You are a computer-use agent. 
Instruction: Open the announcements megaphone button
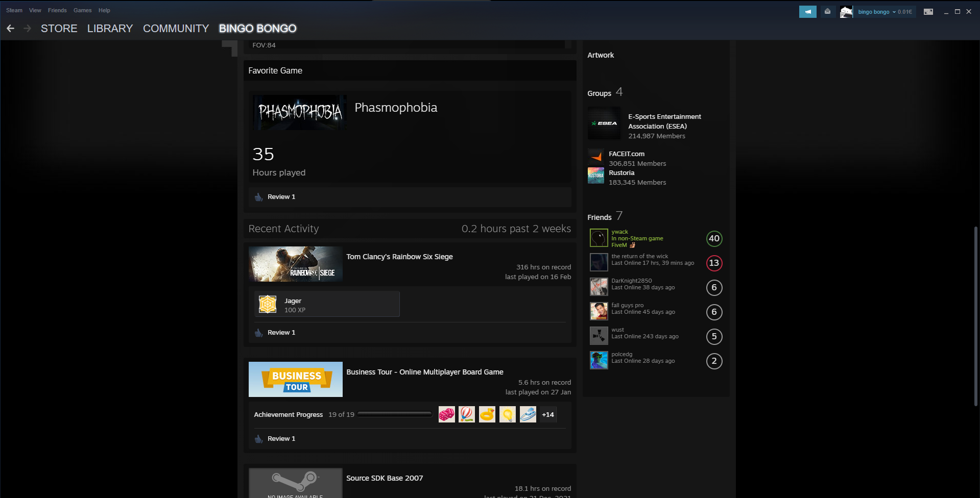tap(807, 12)
